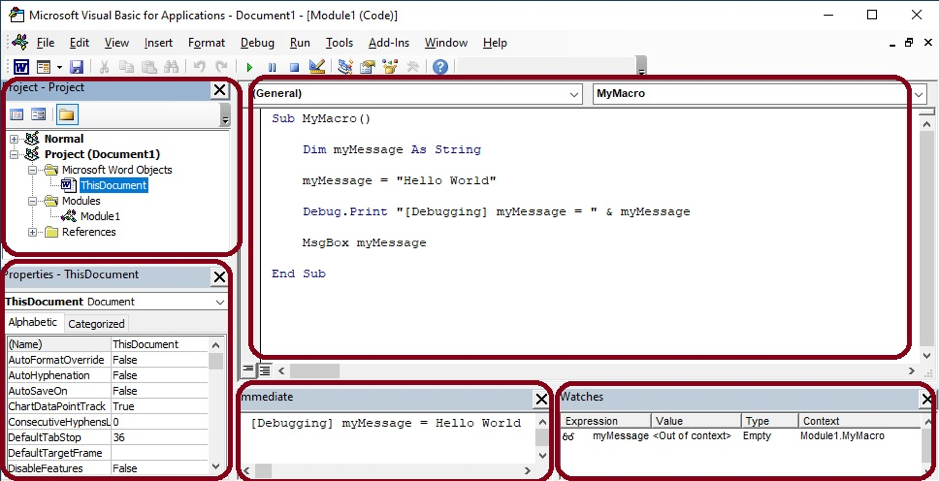Switch to the Alphabetic properties tab
This screenshot has width=939, height=481.
[x=33, y=322]
